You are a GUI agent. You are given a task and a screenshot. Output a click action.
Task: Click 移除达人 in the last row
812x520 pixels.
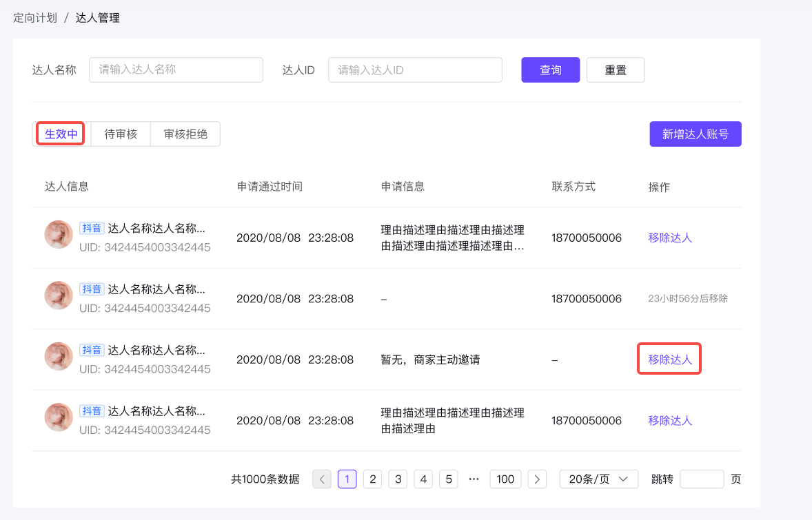click(670, 420)
